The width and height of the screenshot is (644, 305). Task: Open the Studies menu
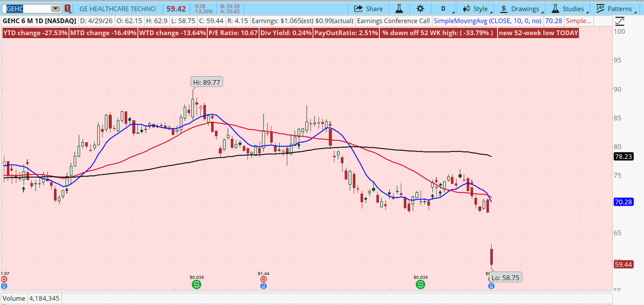[569, 9]
